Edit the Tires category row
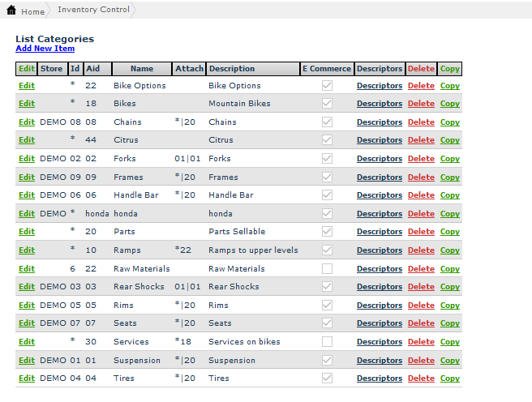This screenshot has width=532, height=402. 27,378
